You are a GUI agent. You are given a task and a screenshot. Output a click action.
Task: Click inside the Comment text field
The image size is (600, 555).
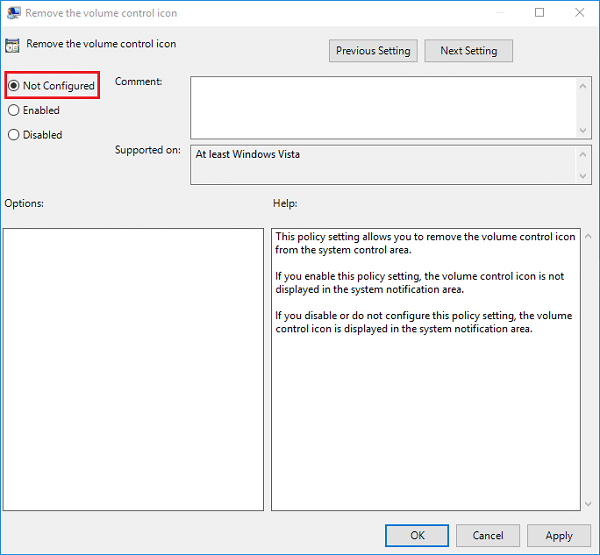tap(380, 107)
